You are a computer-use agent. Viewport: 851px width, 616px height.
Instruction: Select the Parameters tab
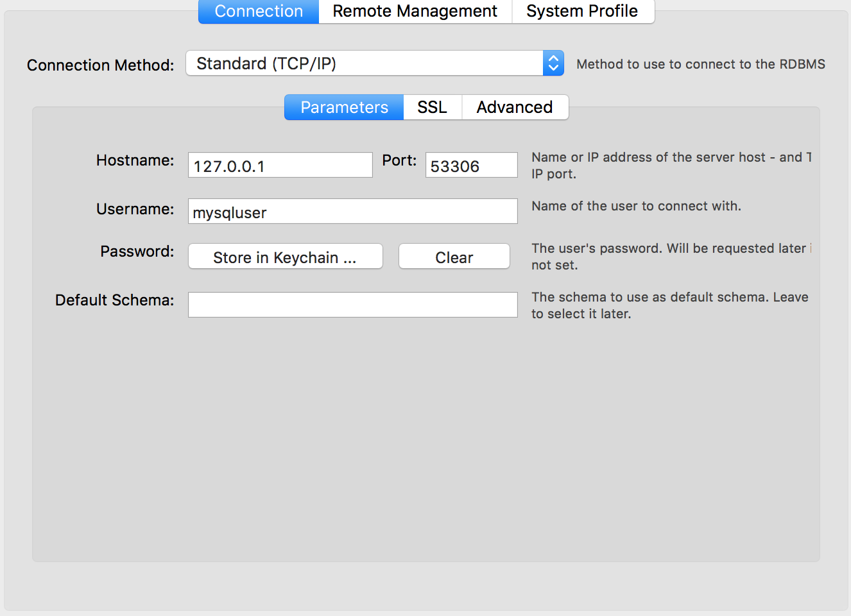pyautogui.click(x=343, y=107)
